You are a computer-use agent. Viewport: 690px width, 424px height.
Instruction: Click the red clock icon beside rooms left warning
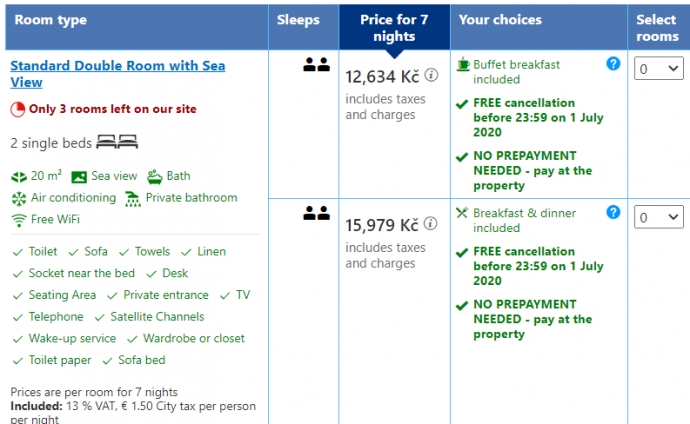[x=18, y=110]
